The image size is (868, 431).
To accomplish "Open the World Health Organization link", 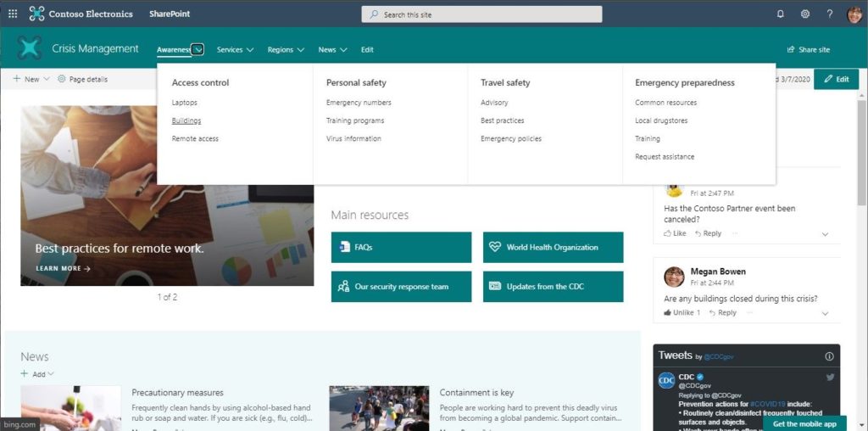I will tap(553, 248).
